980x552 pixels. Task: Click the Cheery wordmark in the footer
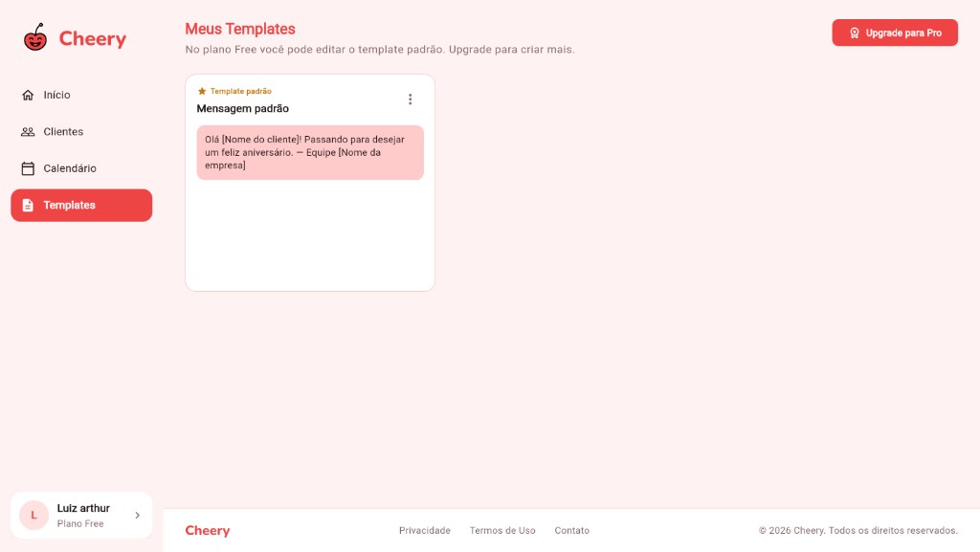[x=208, y=530]
